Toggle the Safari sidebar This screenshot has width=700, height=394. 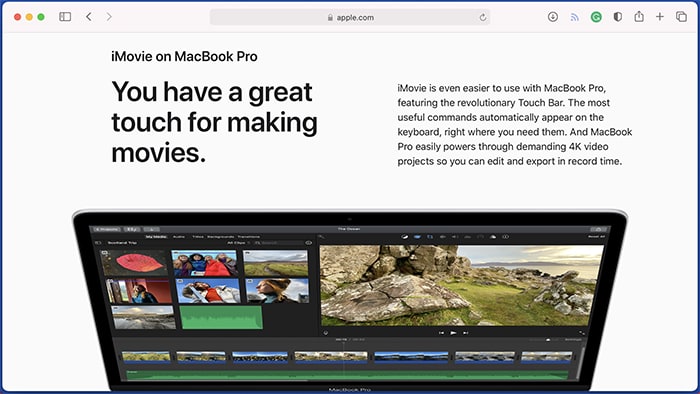pos(65,17)
